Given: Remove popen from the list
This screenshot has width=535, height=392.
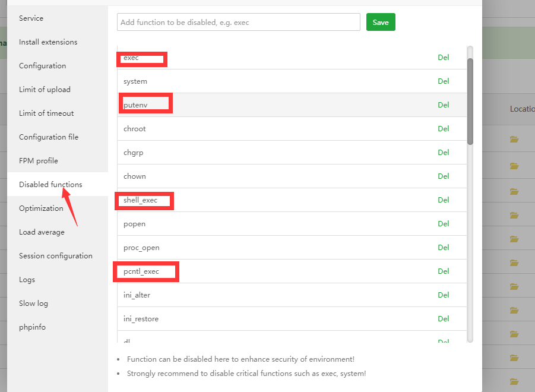Looking at the screenshot, I should pyautogui.click(x=443, y=223).
